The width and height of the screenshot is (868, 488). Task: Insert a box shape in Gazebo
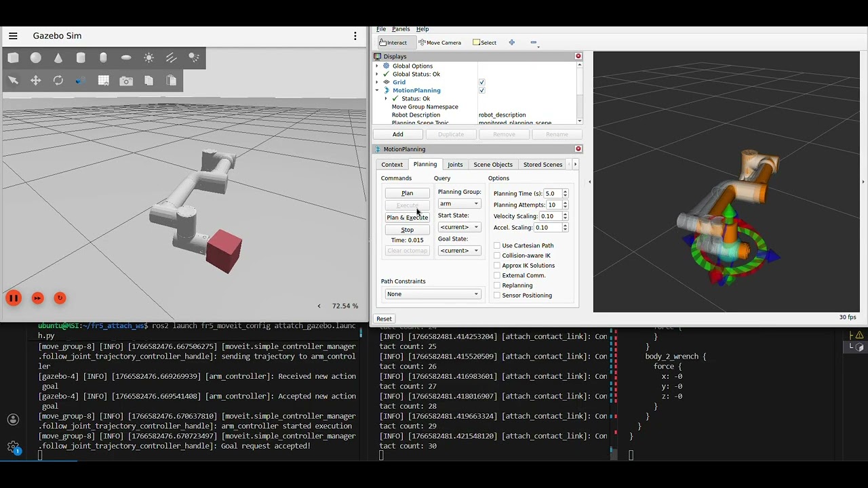pyautogui.click(x=14, y=58)
